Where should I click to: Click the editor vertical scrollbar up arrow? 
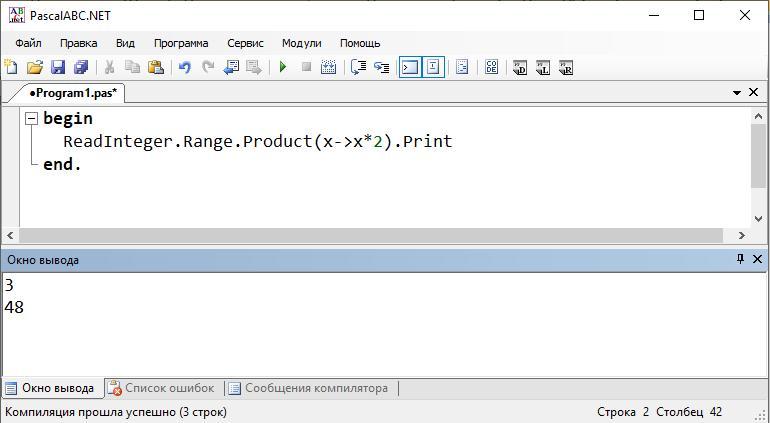point(758,116)
